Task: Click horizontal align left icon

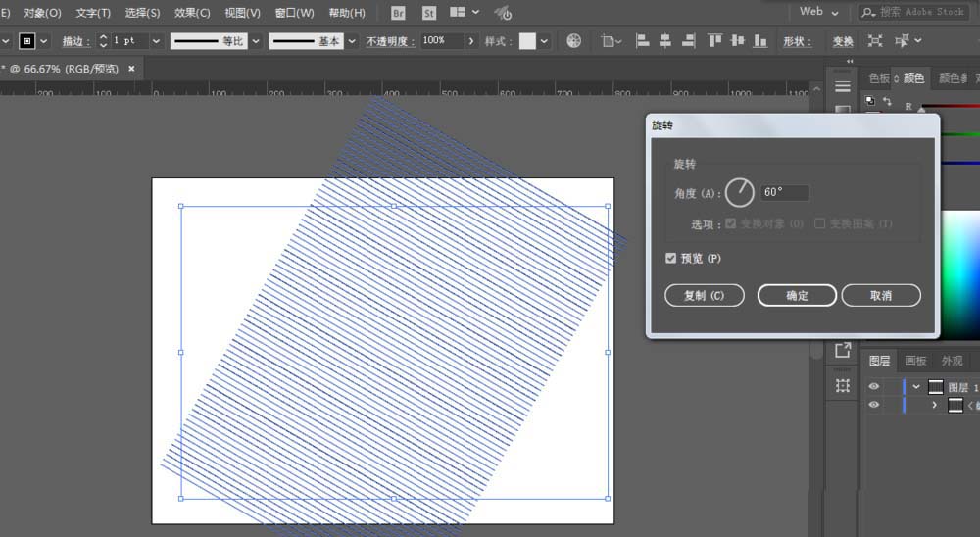Action: pyautogui.click(x=642, y=41)
